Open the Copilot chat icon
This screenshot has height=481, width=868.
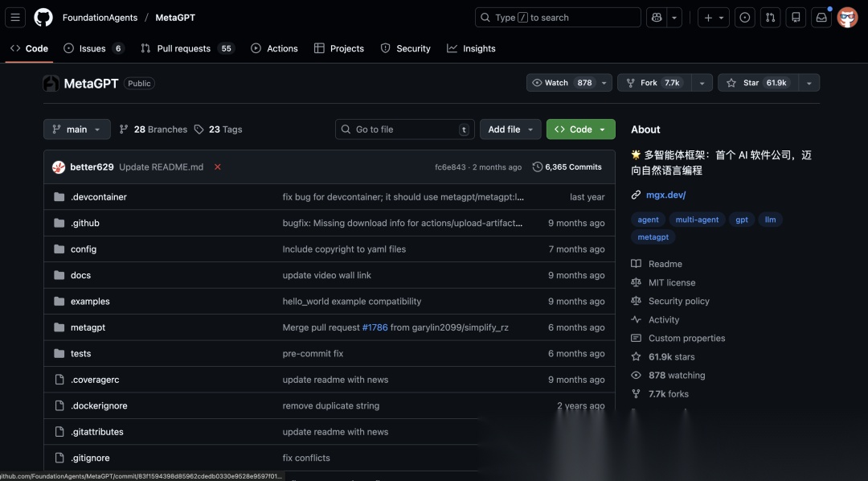click(657, 18)
